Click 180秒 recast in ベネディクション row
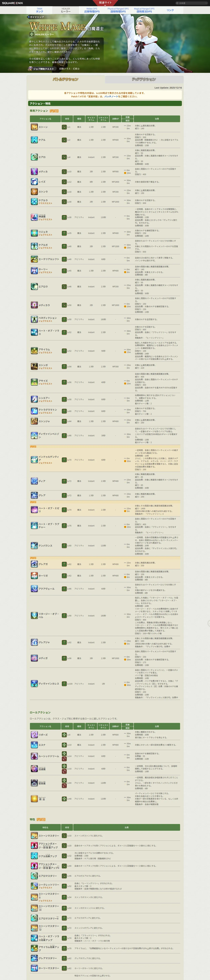Screen dimensions: 210x980 click(103, 320)
